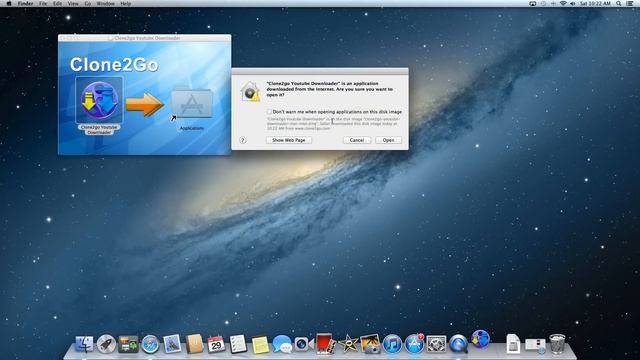Viewport: 640px width, 360px height.
Task: Open Spotlight search magnifier
Action: click(x=619, y=3)
